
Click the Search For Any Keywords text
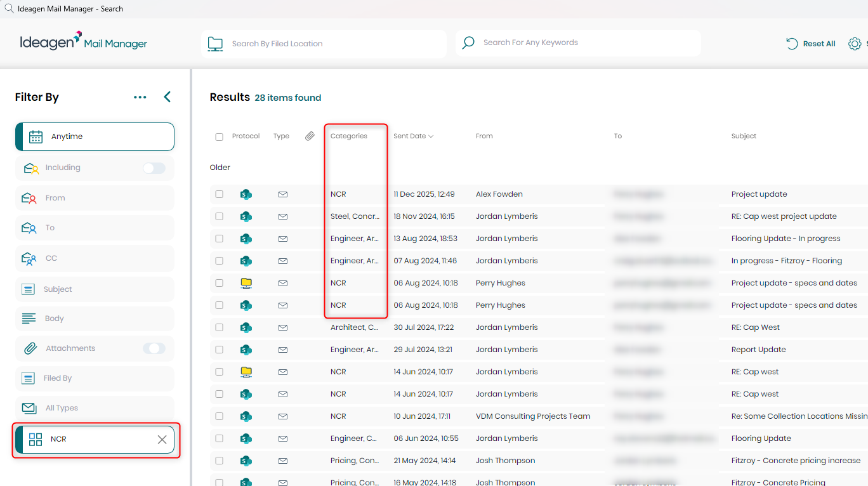(530, 43)
